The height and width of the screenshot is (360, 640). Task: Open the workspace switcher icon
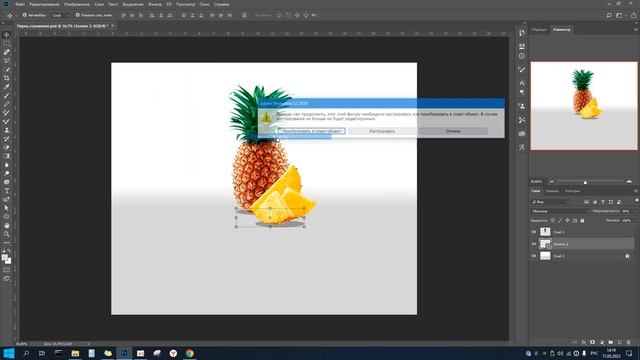point(619,16)
